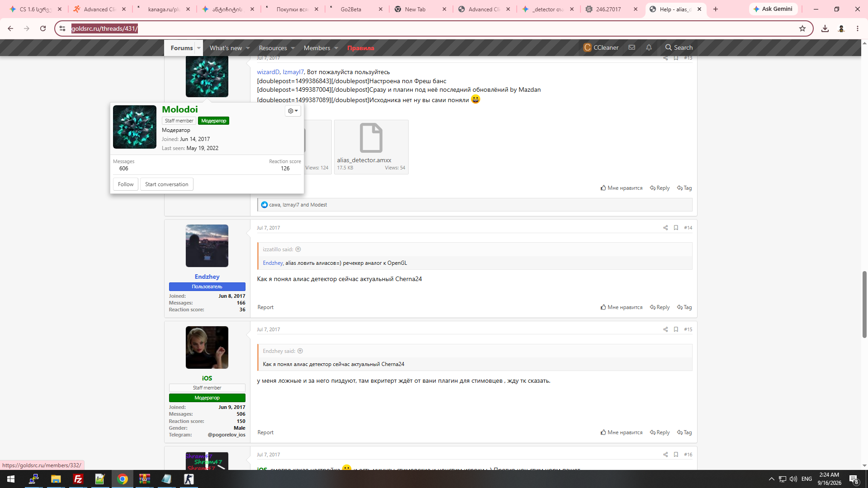Go back to the previous page

10,28
